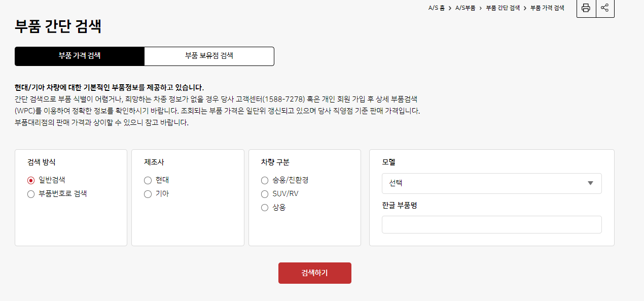Click the 한글 부품명 input field
Screen dimensions: 644x301
point(491,224)
